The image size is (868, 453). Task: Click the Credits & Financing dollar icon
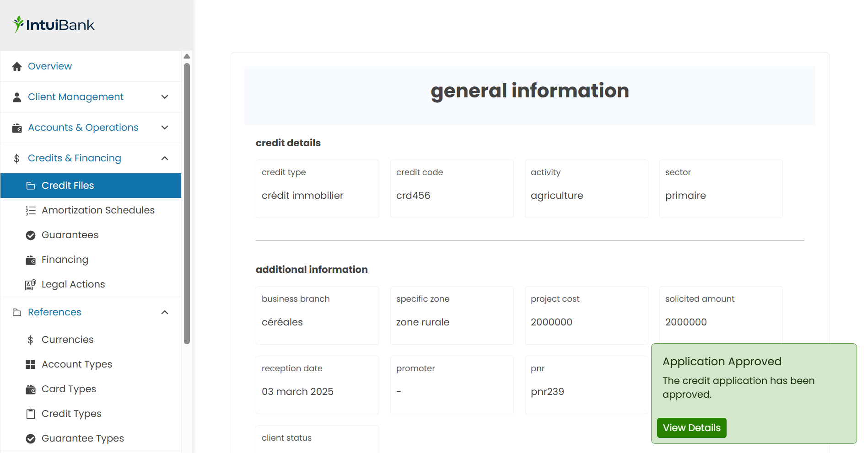[17, 158]
